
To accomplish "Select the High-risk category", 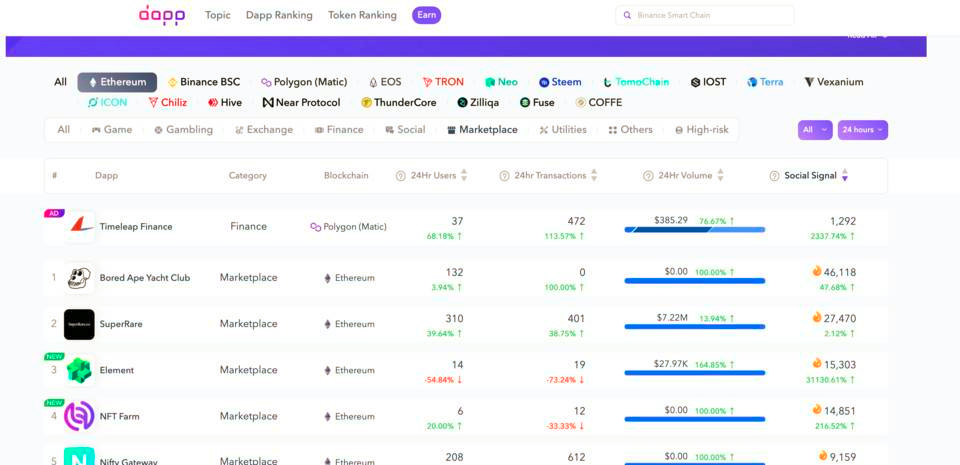I will [x=702, y=130].
